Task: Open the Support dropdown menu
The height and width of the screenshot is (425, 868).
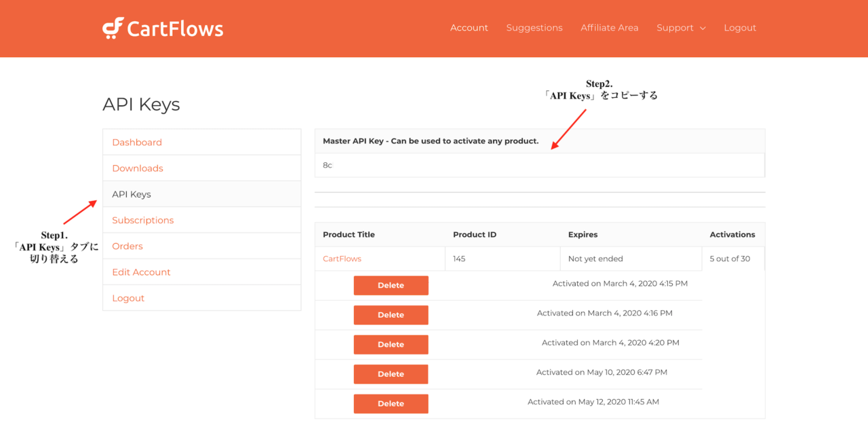Action: coord(675,27)
